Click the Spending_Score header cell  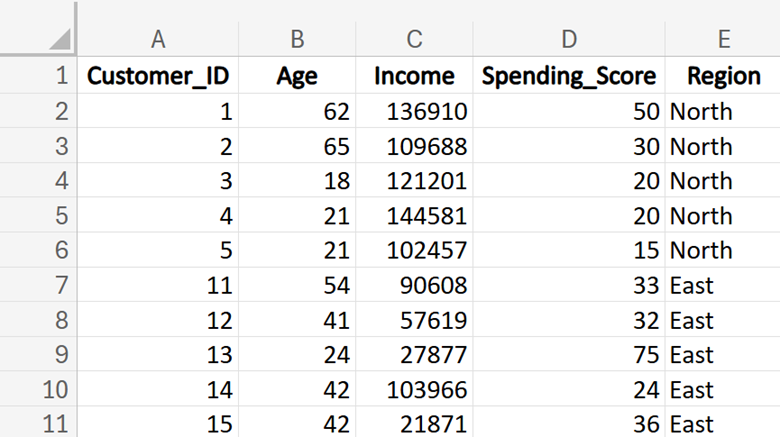pos(569,76)
